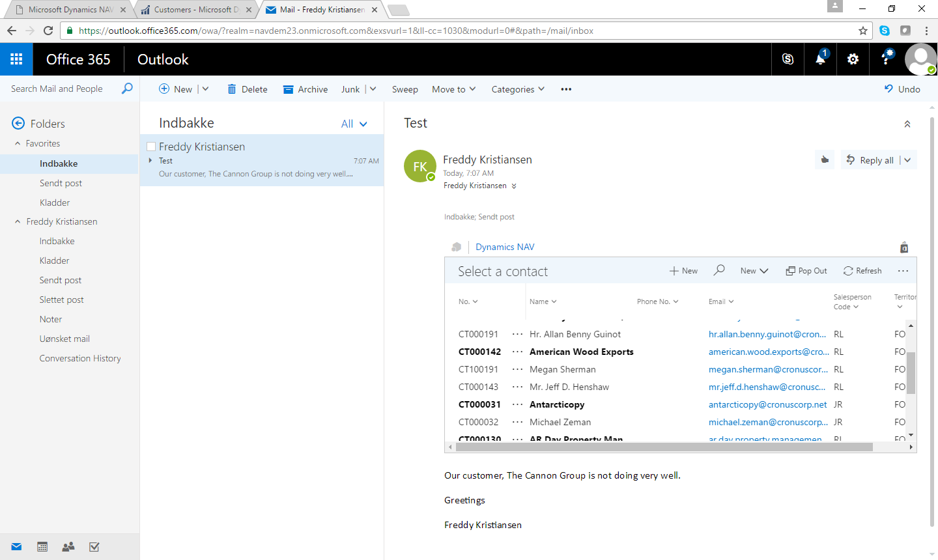Expand the Categories menu
The height and width of the screenshot is (560, 938).
point(518,89)
